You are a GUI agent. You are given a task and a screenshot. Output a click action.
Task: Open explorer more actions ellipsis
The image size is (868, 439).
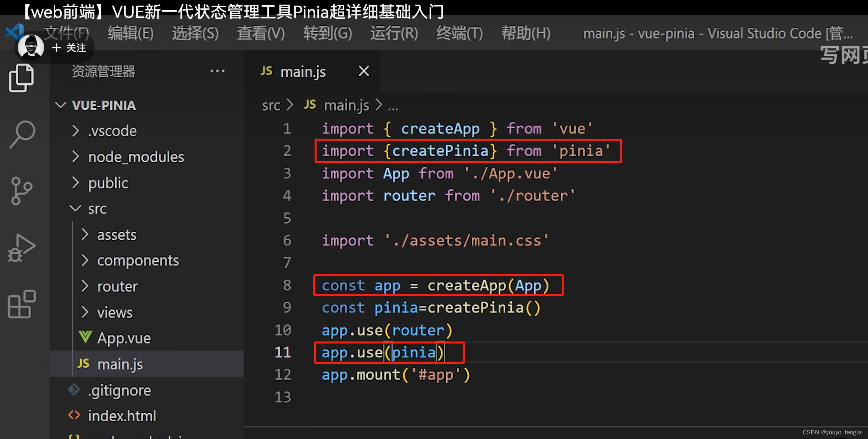(217, 71)
